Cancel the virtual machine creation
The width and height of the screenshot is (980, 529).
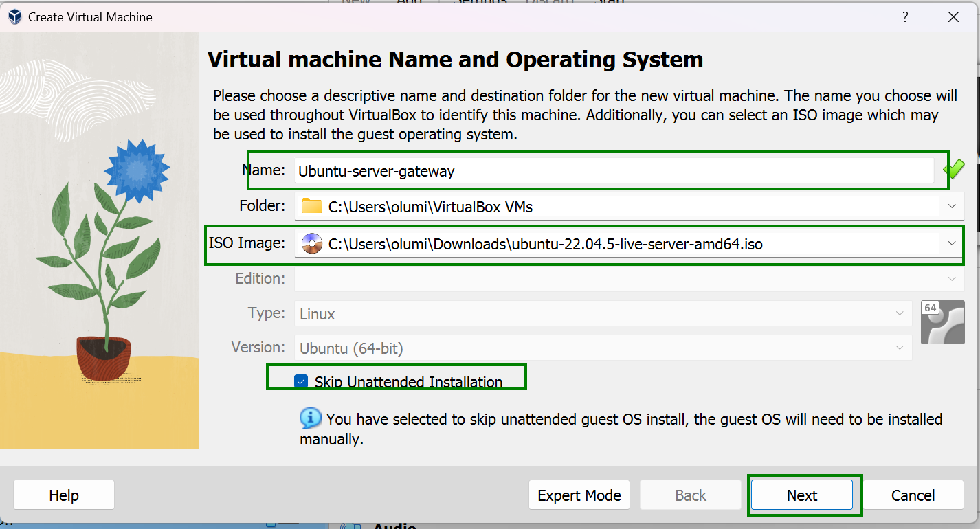913,495
